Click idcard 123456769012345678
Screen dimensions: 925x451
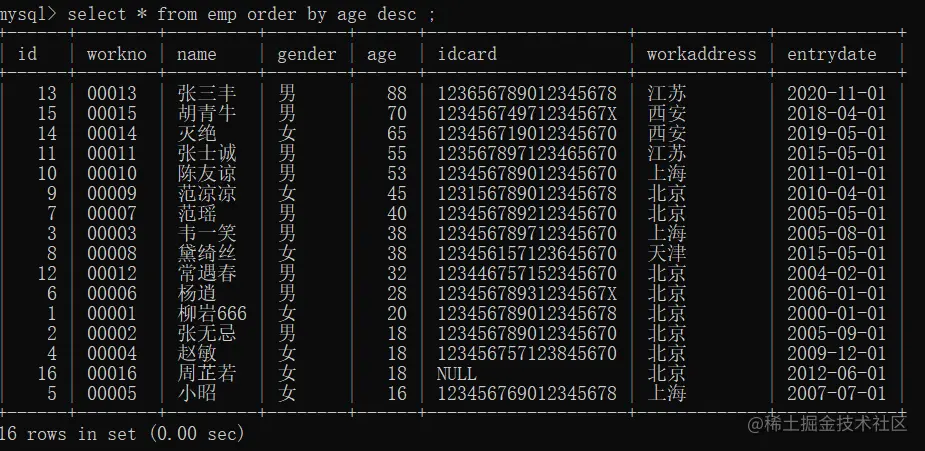coord(527,394)
